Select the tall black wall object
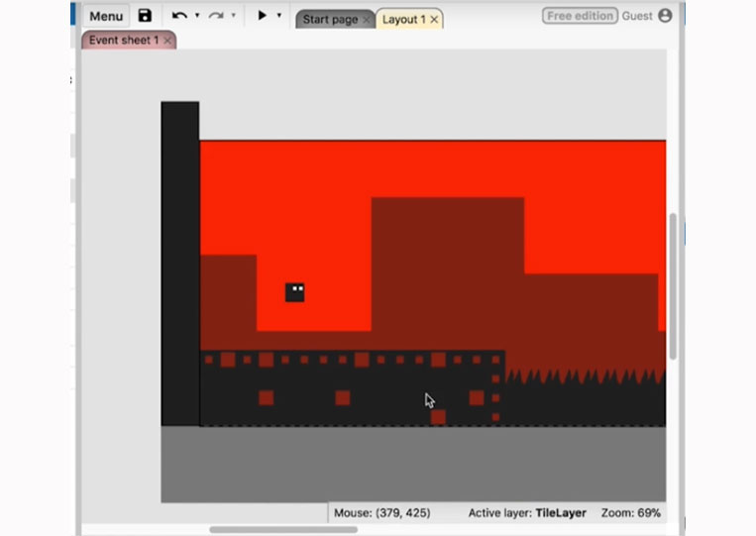The width and height of the screenshot is (756, 536). 180,264
